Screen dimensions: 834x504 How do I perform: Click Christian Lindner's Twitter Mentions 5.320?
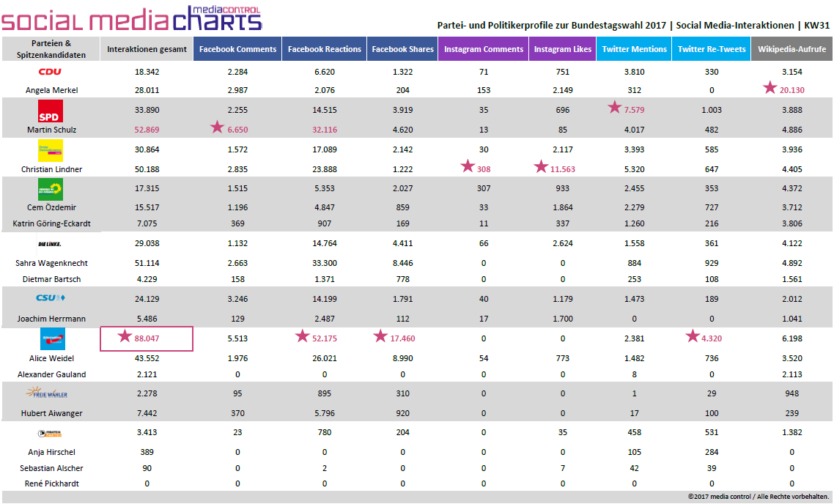(x=634, y=170)
